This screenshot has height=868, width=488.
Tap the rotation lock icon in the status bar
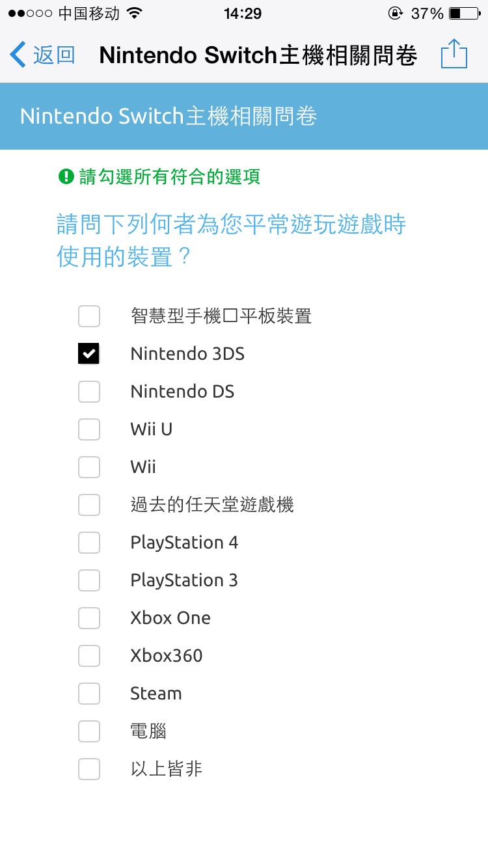pos(394,13)
